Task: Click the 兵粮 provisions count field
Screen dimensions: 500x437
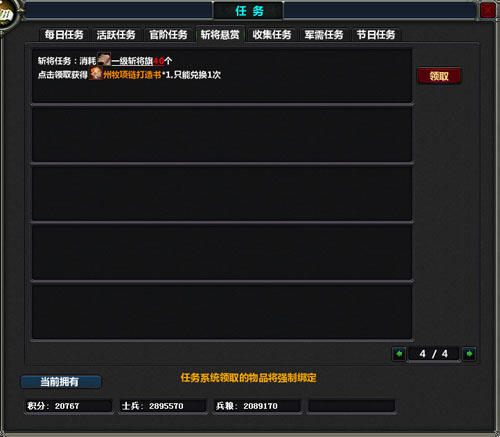Action: point(257,406)
